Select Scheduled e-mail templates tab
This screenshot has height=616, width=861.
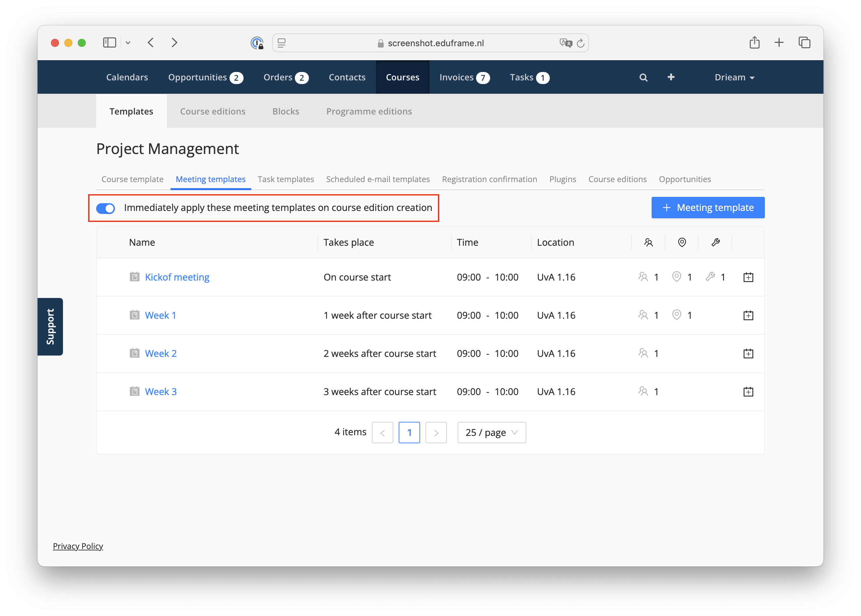point(378,179)
